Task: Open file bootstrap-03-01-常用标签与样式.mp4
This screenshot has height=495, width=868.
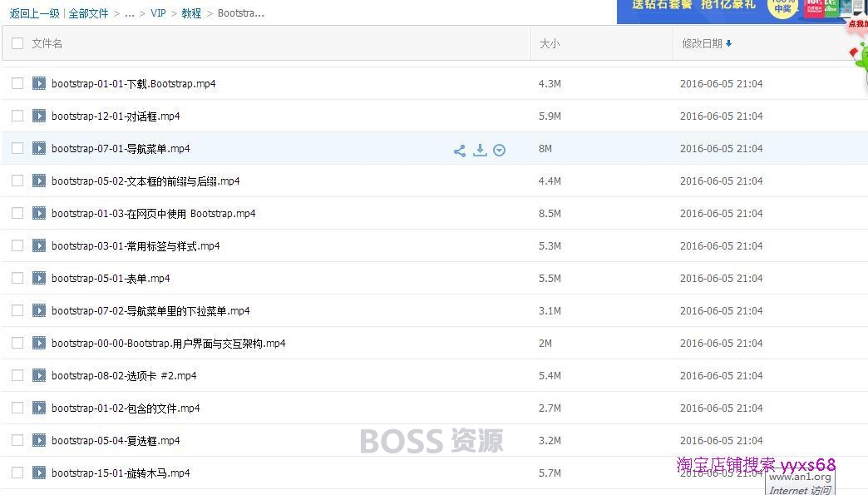Action: [136, 246]
